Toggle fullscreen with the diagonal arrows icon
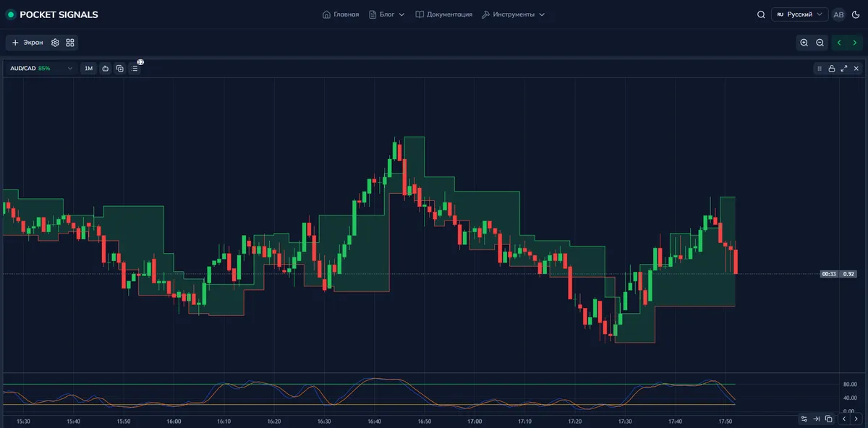The width and height of the screenshot is (868, 428). [844, 69]
